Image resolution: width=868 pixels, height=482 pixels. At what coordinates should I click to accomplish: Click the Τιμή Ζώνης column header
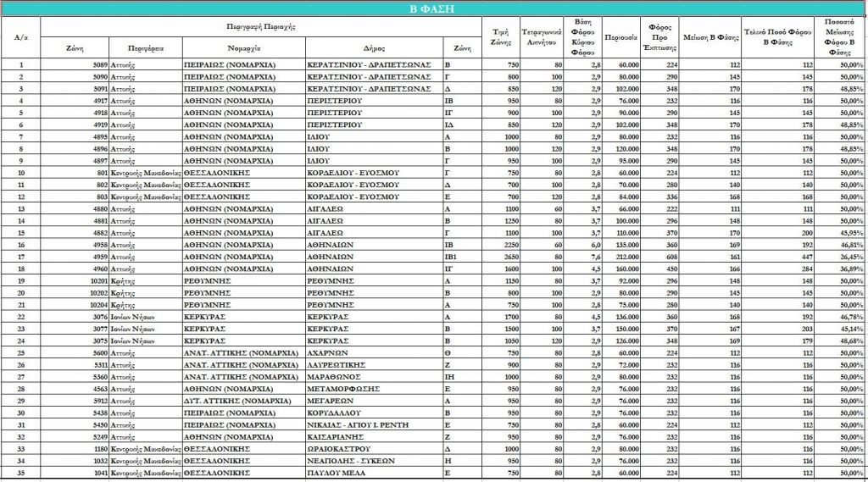point(500,37)
